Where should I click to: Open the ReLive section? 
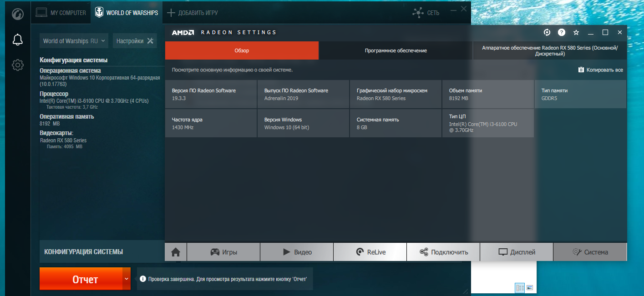pyautogui.click(x=370, y=252)
